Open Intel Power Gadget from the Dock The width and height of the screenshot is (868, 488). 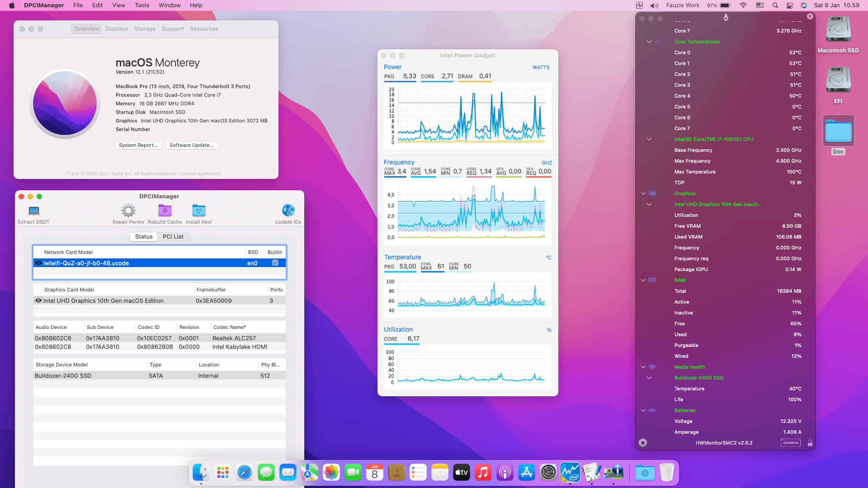(570, 473)
